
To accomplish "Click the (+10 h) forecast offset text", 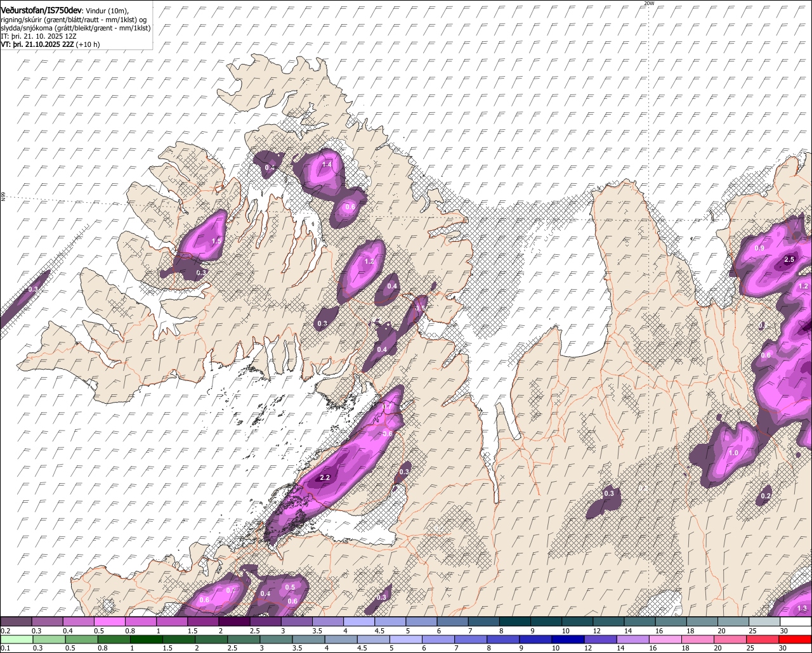I will [x=88, y=45].
